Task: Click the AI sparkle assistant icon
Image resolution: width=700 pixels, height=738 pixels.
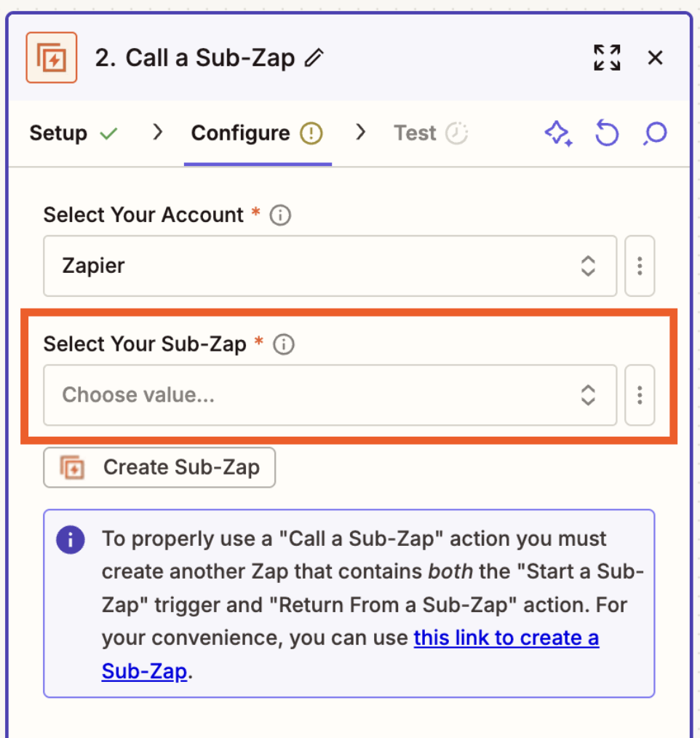Action: pyautogui.click(x=559, y=134)
